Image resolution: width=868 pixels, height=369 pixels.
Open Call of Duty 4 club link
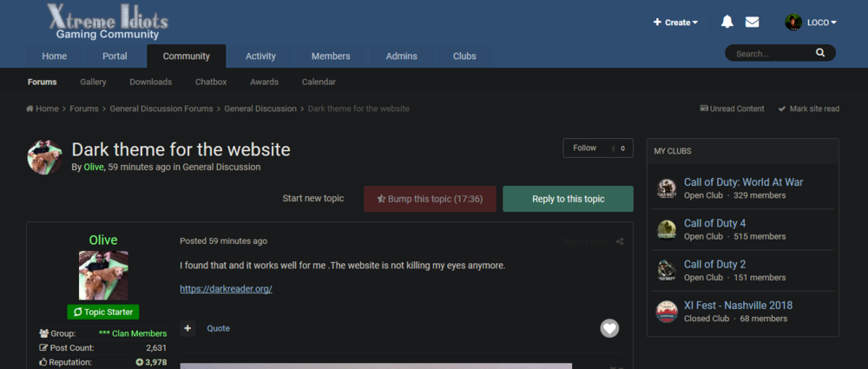point(714,223)
